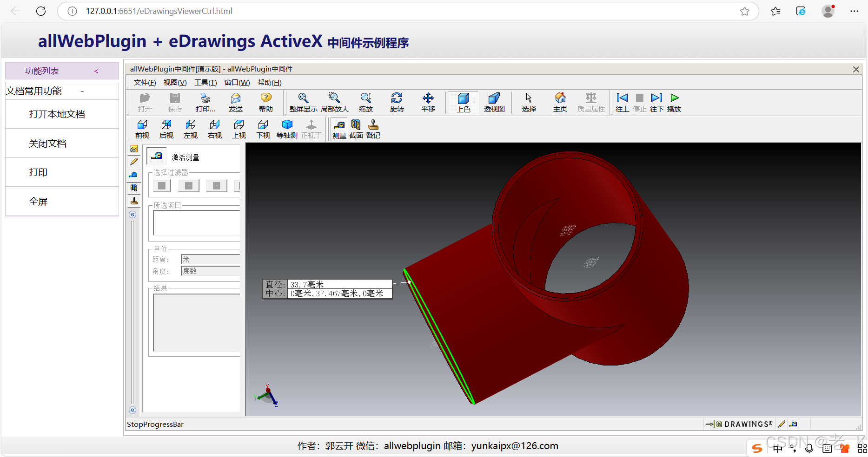
Task: Open the 距离 distance unit dropdown
Action: tap(211, 259)
